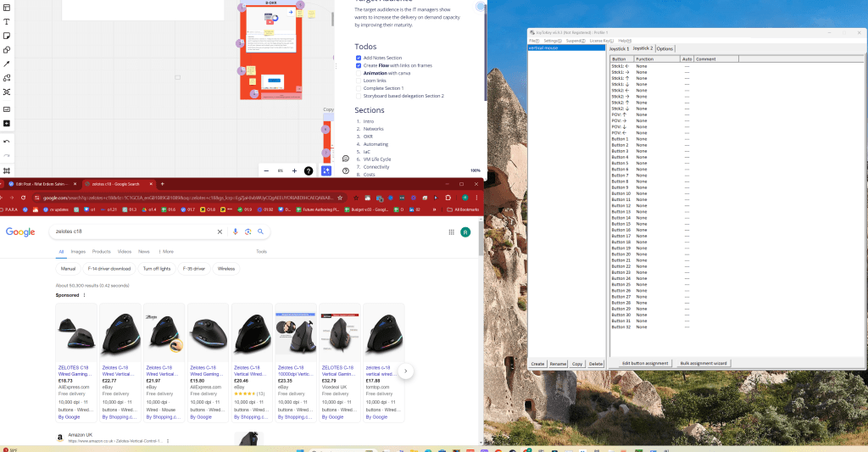Bookmark this page with star icon
Screen dimensions: 868x452
[x=340, y=198]
